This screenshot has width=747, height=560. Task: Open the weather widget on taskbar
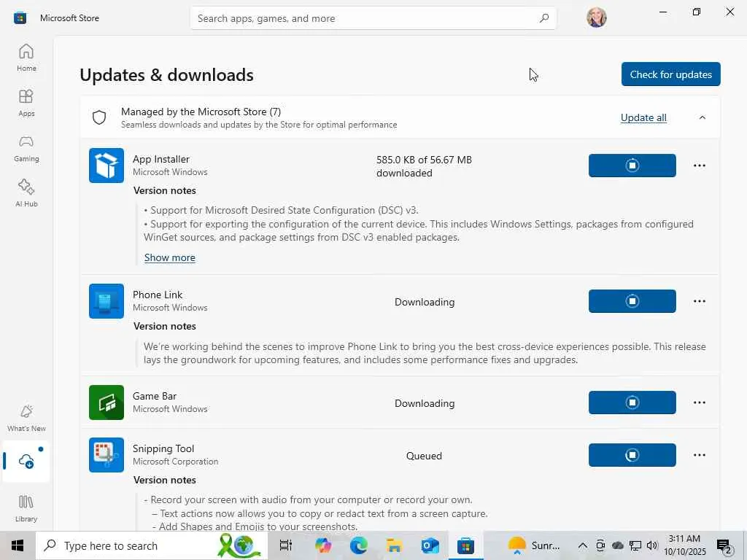tap(533, 545)
